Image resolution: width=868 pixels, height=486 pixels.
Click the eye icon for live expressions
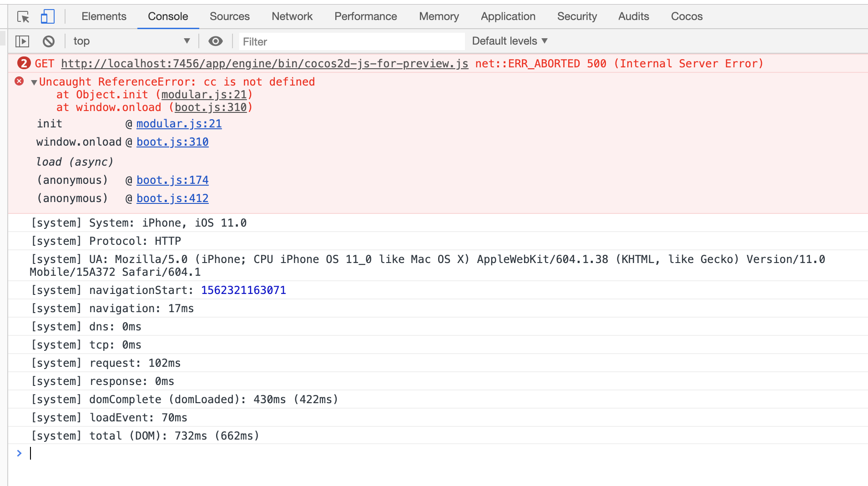point(216,41)
